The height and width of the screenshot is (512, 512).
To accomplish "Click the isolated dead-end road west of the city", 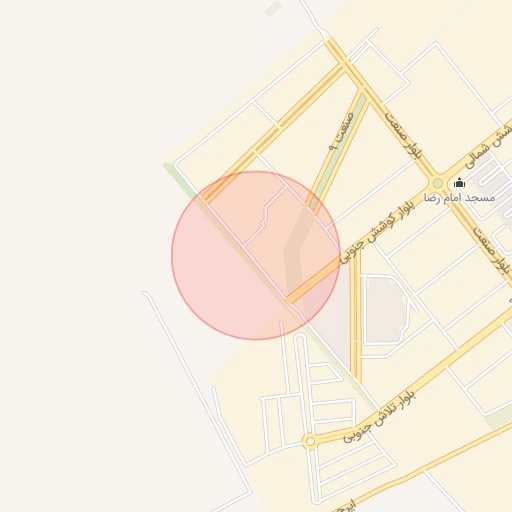I will pyautogui.click(x=197, y=393).
